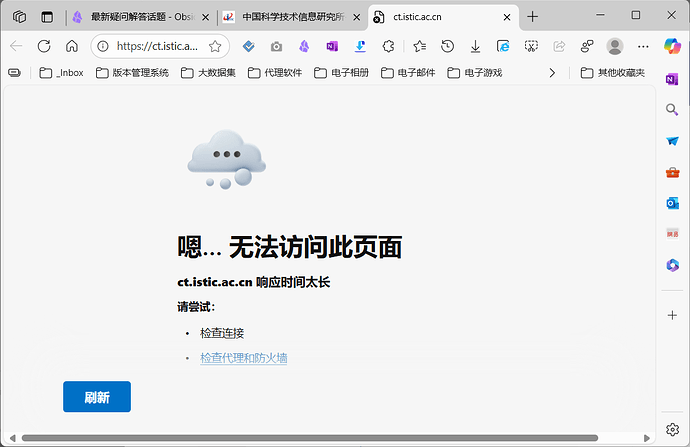
Task: Open sidebar settings gear icon
Action: pyautogui.click(x=672, y=431)
